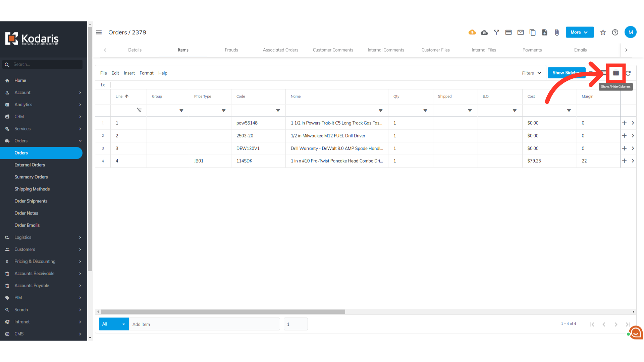Viewport: 644px width, 362px height.
Task: Clear filters icon under Line column
Action: click(x=139, y=110)
